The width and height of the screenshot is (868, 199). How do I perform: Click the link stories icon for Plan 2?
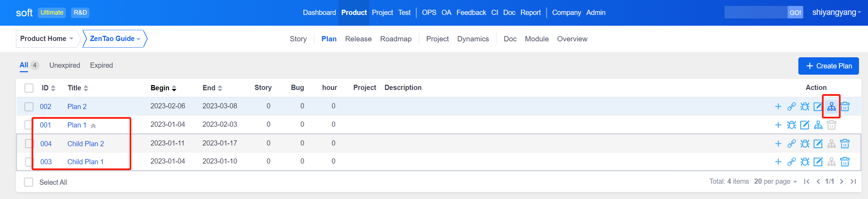pos(791,107)
